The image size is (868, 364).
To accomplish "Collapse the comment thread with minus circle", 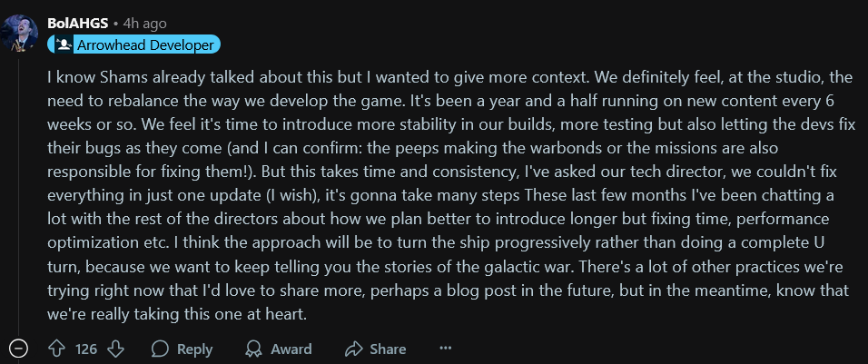I will coord(18,349).
